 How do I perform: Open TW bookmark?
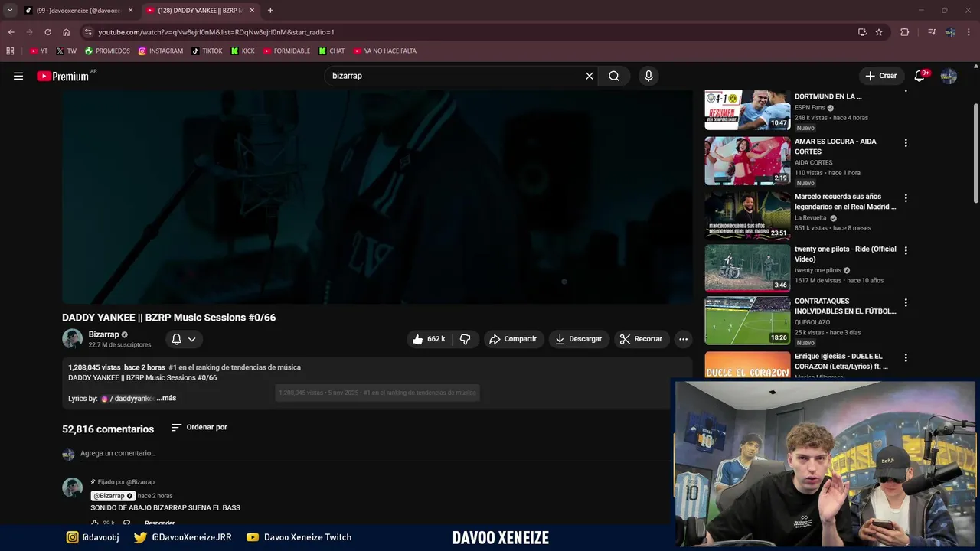66,51
